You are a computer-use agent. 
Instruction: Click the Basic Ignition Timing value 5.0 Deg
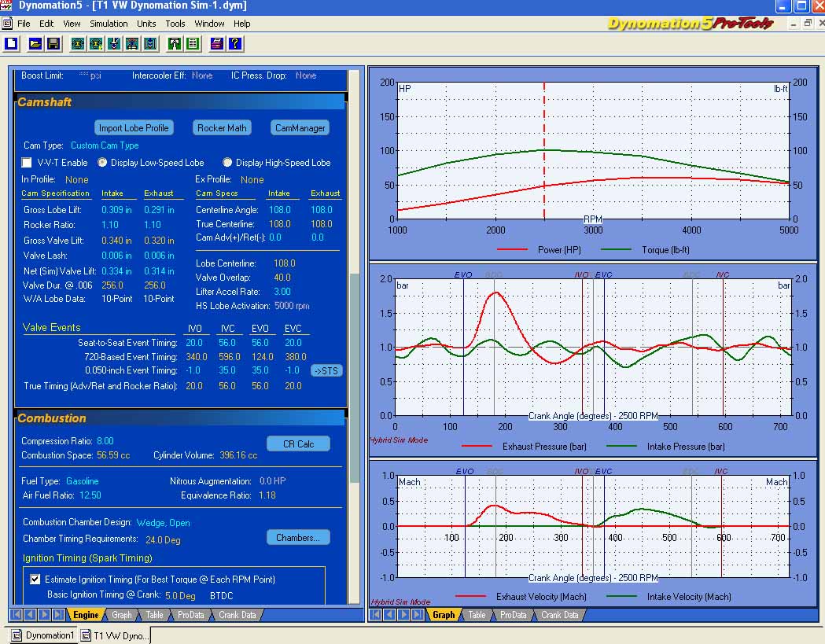coord(180,595)
